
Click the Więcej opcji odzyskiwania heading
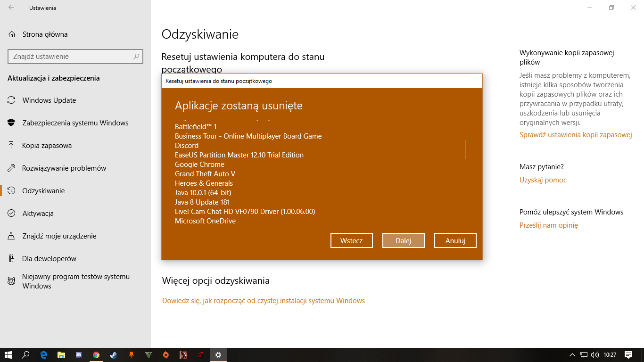(216, 281)
